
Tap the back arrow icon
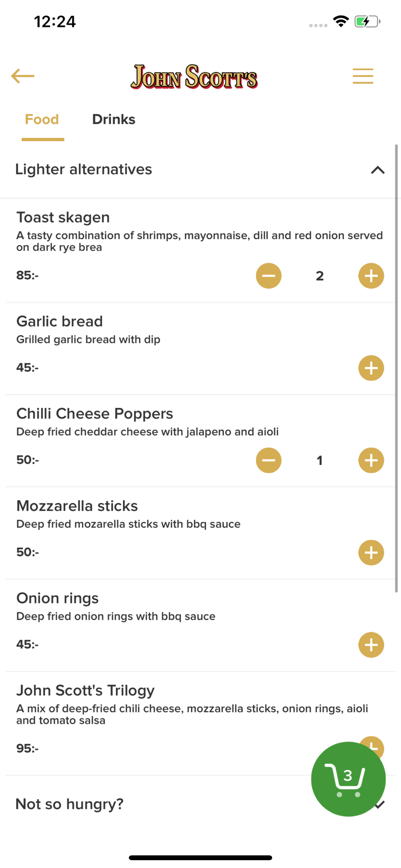[x=23, y=76]
